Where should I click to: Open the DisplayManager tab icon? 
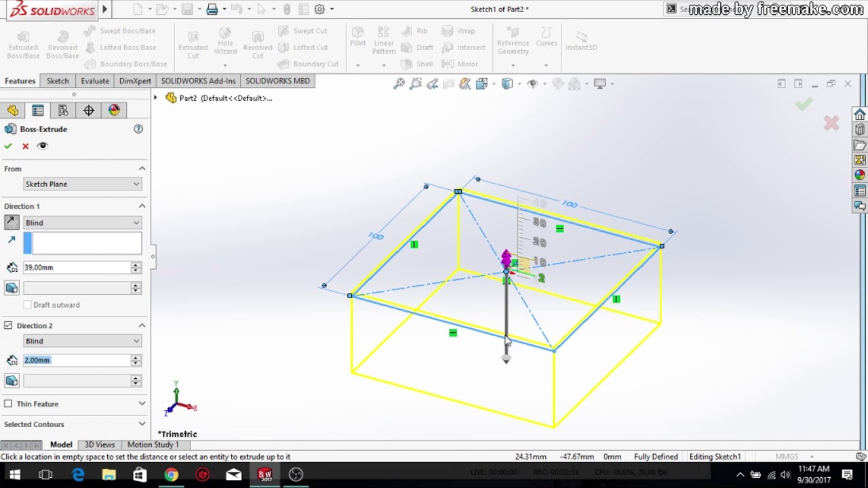click(114, 110)
